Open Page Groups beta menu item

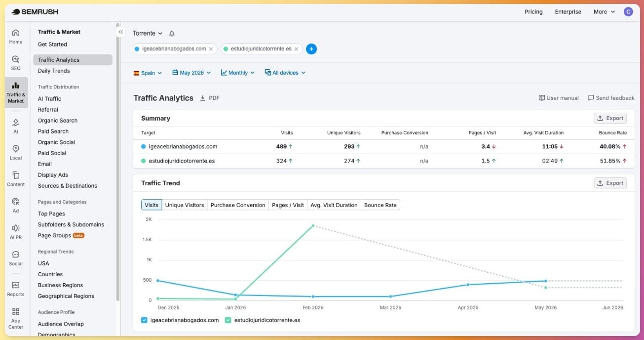pyautogui.click(x=61, y=236)
